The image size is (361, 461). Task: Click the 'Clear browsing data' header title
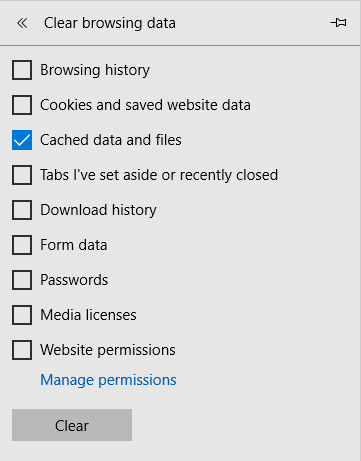pos(110,23)
